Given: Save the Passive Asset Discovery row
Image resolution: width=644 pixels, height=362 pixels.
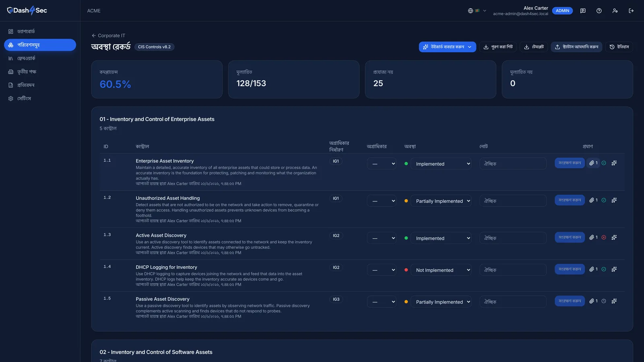Looking at the screenshot, I should 570,301.
